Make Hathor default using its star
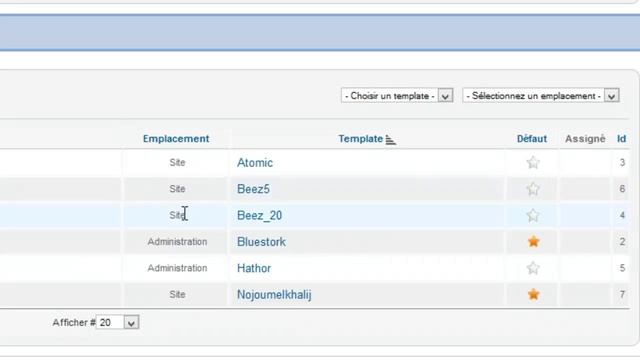This screenshot has width=640, height=360. (x=533, y=268)
